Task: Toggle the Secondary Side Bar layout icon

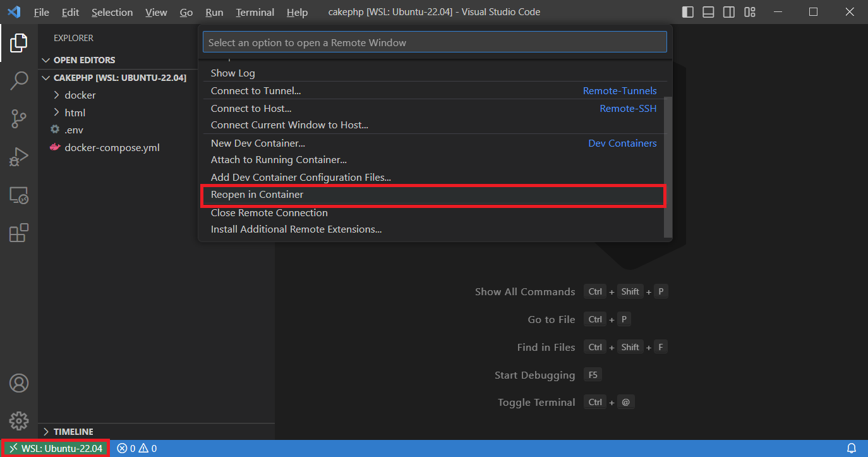Action: [729, 12]
